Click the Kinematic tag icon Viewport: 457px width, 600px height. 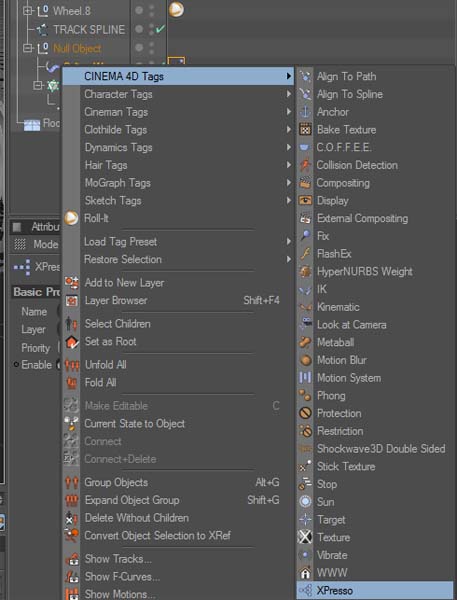tap(305, 307)
